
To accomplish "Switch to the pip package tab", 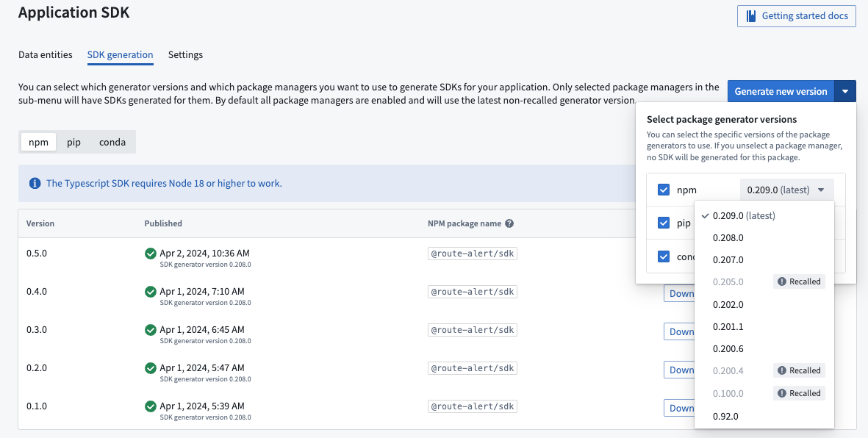I will pos(73,143).
